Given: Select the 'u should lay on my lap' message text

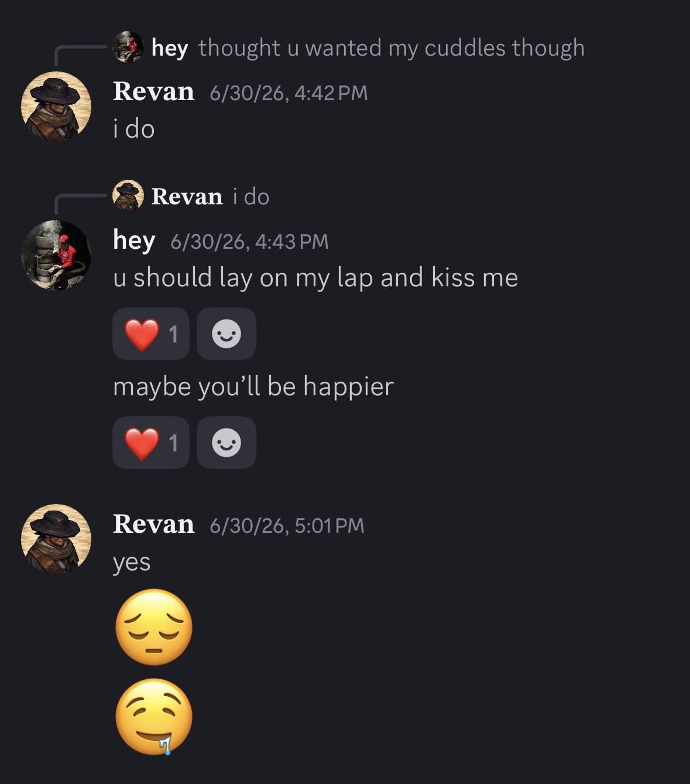Looking at the screenshot, I should [315, 278].
